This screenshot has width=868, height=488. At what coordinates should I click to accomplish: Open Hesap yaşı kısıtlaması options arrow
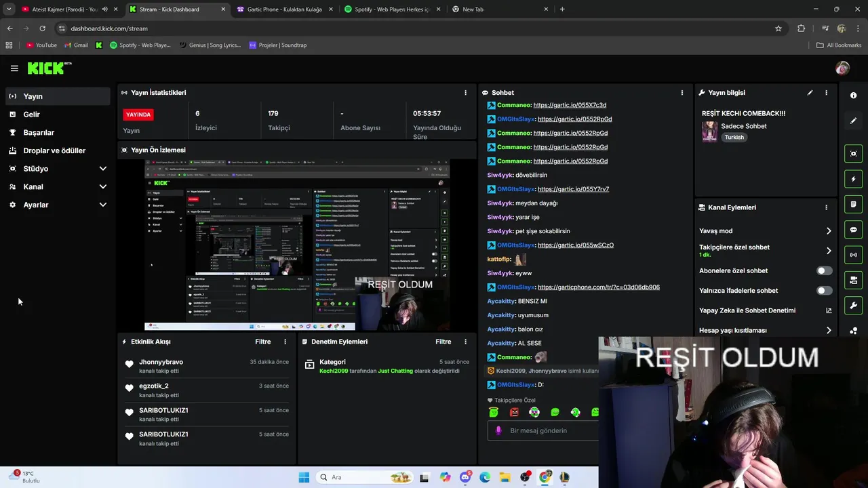pyautogui.click(x=829, y=330)
